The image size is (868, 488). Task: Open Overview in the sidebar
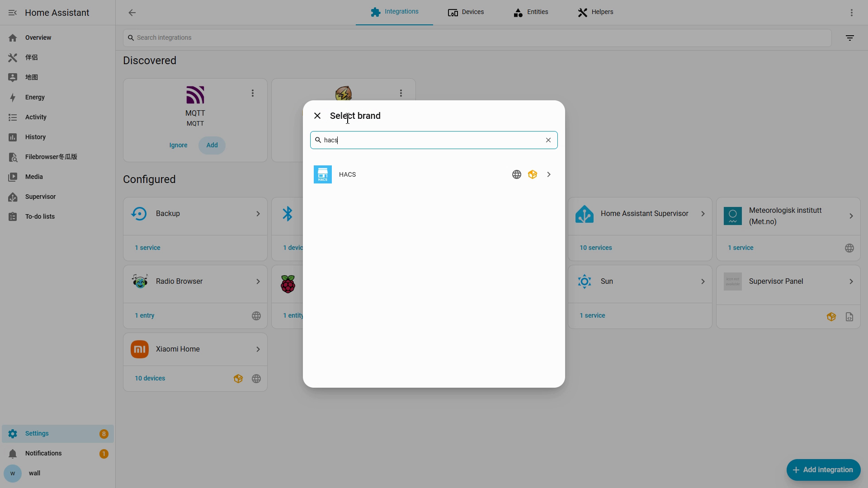[x=58, y=38]
